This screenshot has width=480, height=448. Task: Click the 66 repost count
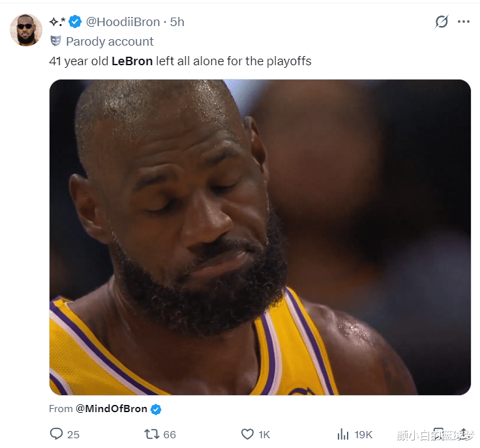point(170,434)
